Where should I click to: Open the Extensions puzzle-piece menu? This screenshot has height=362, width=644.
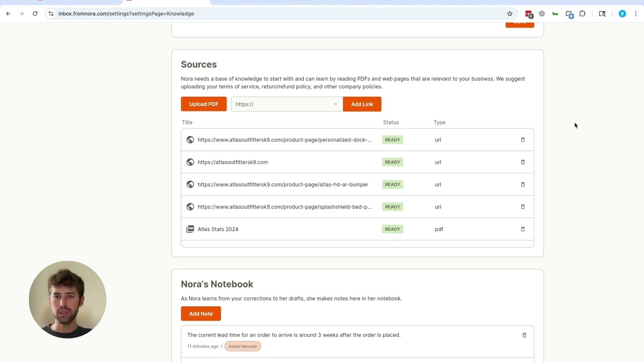coord(582,14)
